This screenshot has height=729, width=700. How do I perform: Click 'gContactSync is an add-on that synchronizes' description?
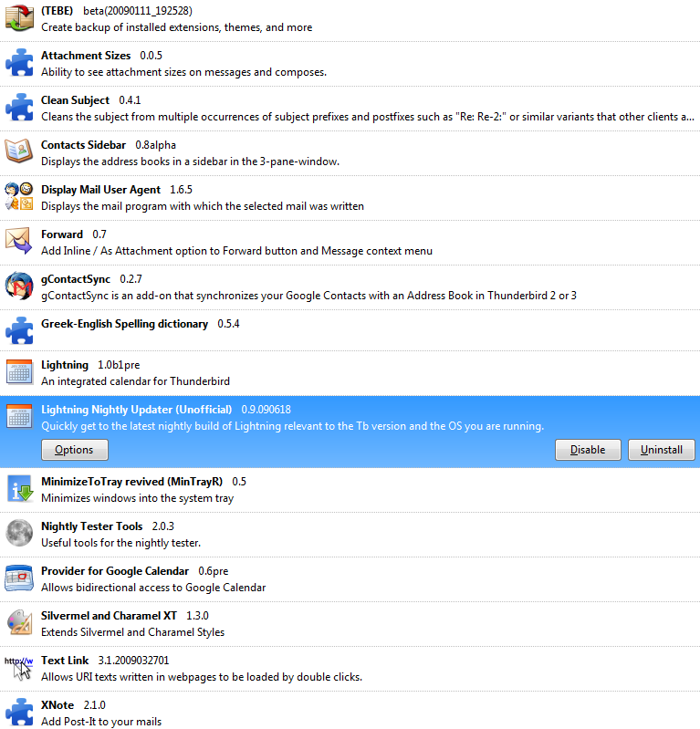308,296
